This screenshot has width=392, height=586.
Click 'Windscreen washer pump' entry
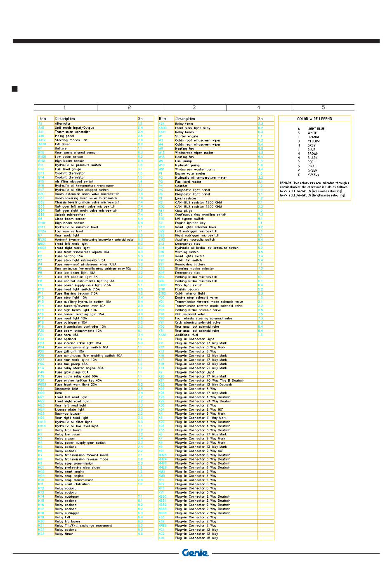pyautogui.click(x=216, y=169)
